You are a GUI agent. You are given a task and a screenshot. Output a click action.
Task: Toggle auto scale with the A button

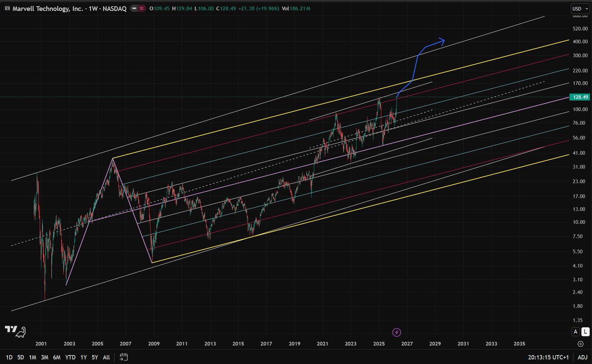coord(575,331)
